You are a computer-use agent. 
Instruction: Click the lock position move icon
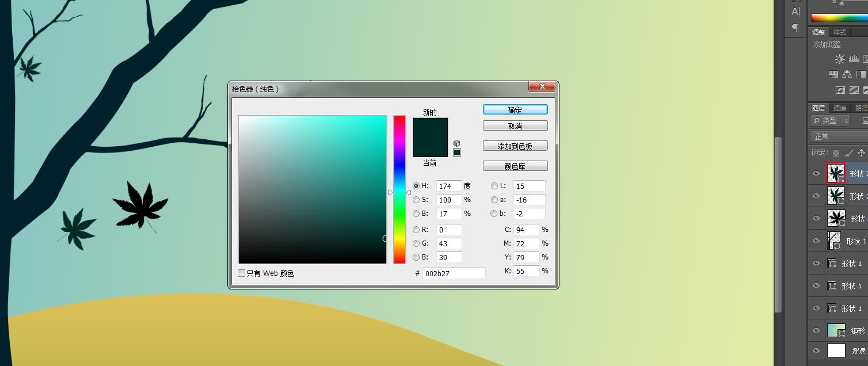coord(861,153)
